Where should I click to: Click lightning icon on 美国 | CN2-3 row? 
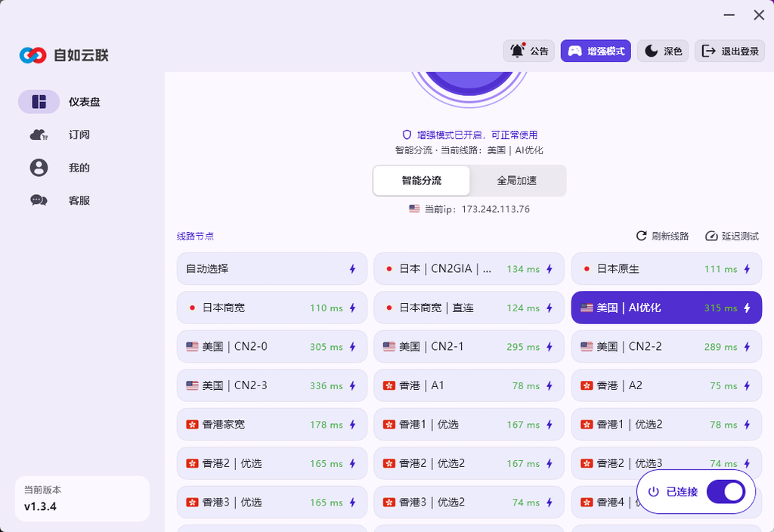pos(352,386)
